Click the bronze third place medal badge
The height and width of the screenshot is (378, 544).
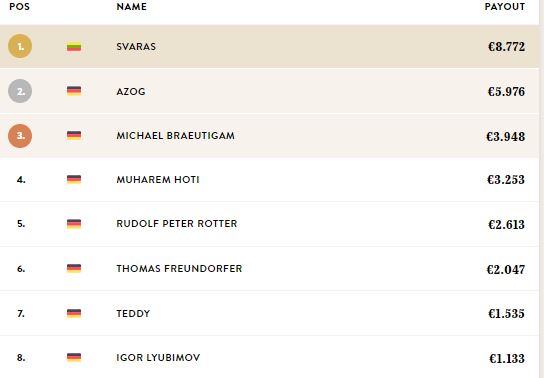pyautogui.click(x=20, y=136)
